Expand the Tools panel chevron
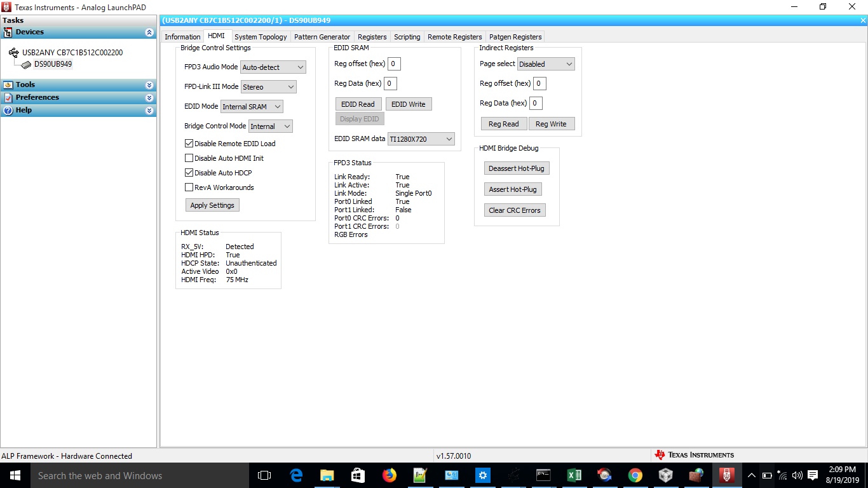The height and width of the screenshot is (488, 868). [149, 85]
